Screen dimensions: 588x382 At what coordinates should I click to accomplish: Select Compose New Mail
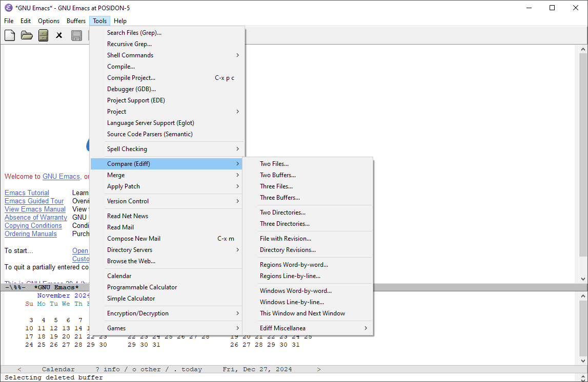[167, 238]
